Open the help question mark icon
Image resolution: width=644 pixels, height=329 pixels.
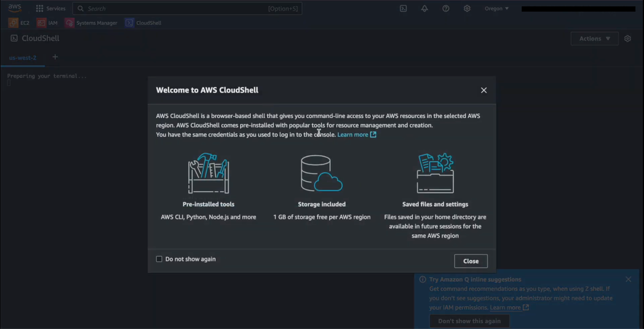(446, 8)
